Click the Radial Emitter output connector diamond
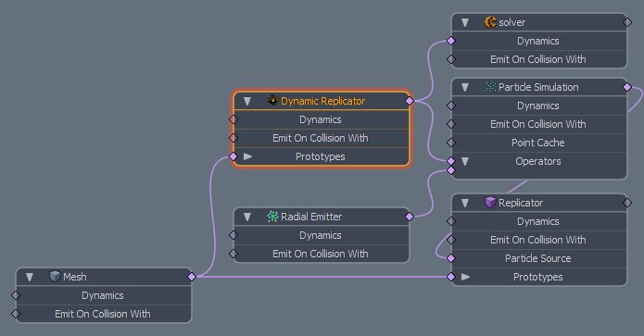The height and width of the screenshot is (336, 644). tap(410, 217)
